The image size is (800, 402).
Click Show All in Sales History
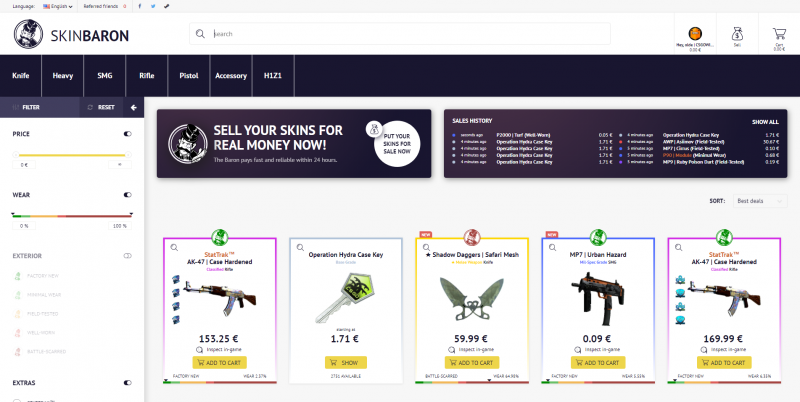coord(765,122)
